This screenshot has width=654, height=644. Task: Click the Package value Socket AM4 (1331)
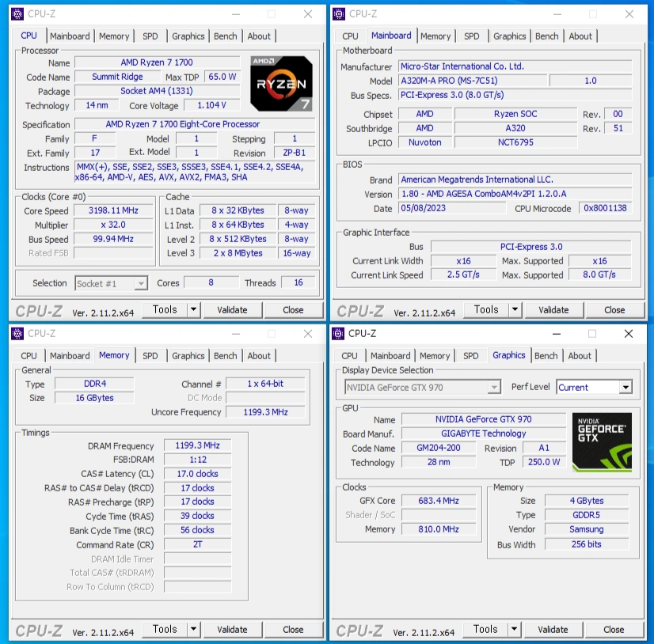click(x=157, y=91)
